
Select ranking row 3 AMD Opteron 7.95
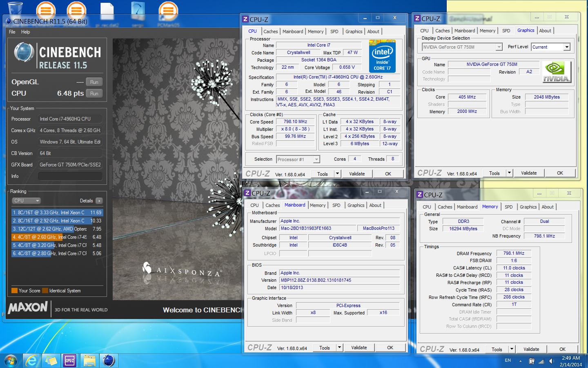[57, 229]
